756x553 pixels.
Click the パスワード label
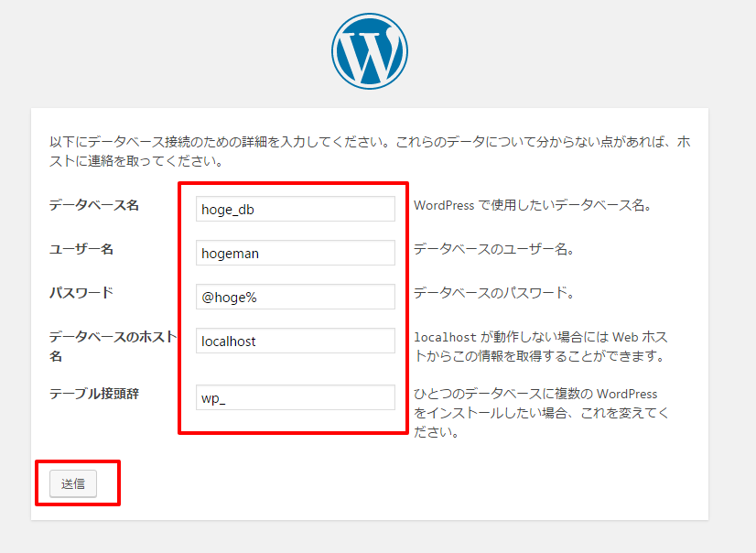[x=81, y=293]
